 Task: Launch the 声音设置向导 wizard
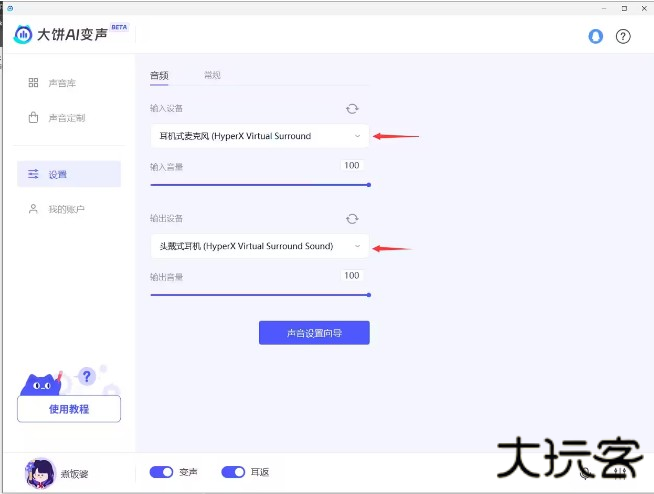(x=314, y=333)
